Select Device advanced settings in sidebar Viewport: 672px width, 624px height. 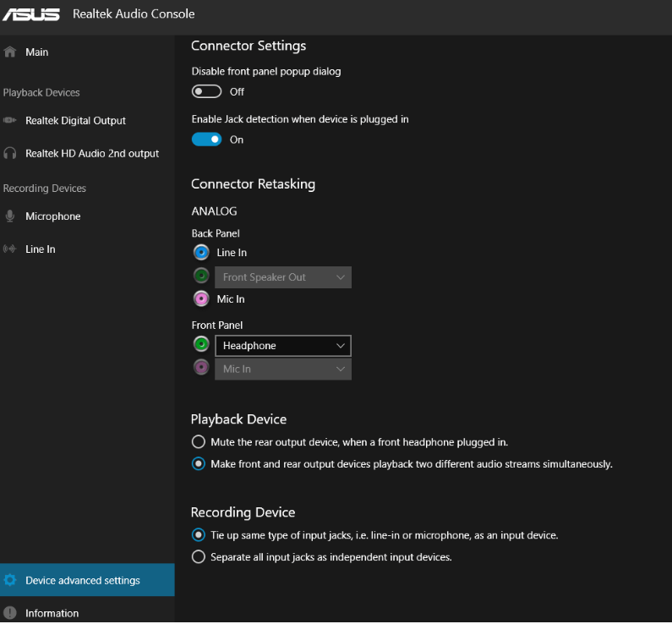tap(87, 580)
